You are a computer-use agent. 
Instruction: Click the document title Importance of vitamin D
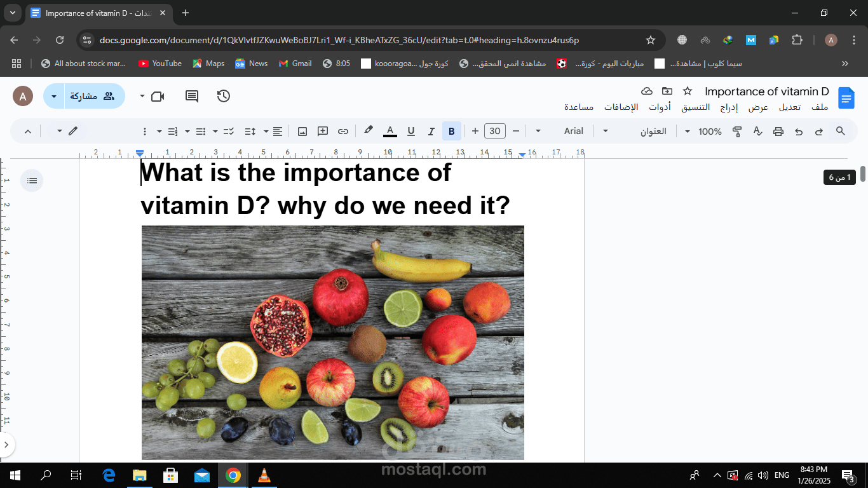pyautogui.click(x=767, y=91)
